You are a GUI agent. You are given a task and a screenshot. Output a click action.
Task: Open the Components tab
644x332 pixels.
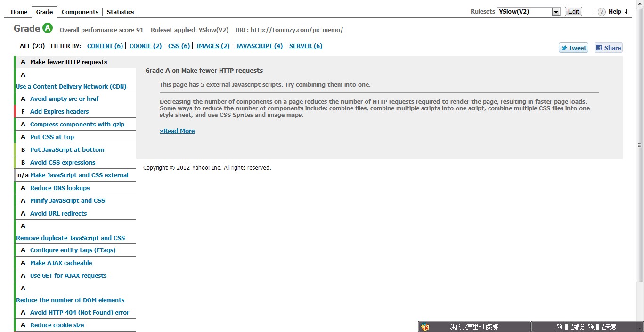(x=80, y=12)
